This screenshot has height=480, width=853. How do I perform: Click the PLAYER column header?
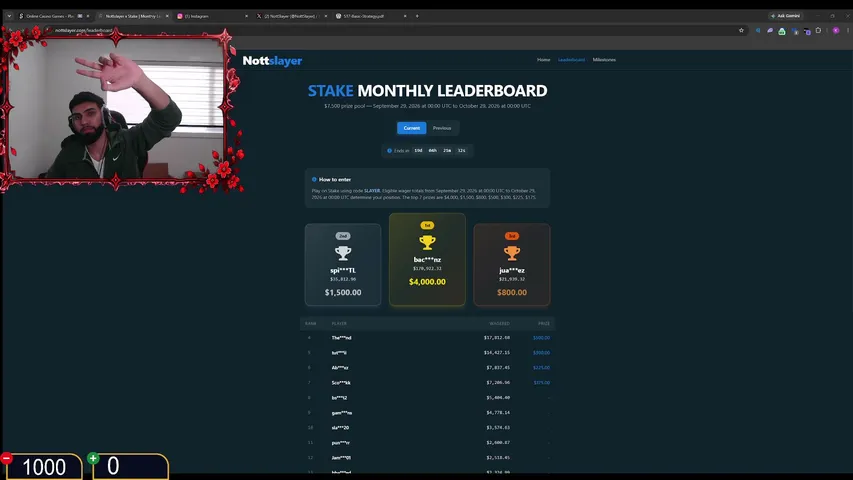coord(339,323)
